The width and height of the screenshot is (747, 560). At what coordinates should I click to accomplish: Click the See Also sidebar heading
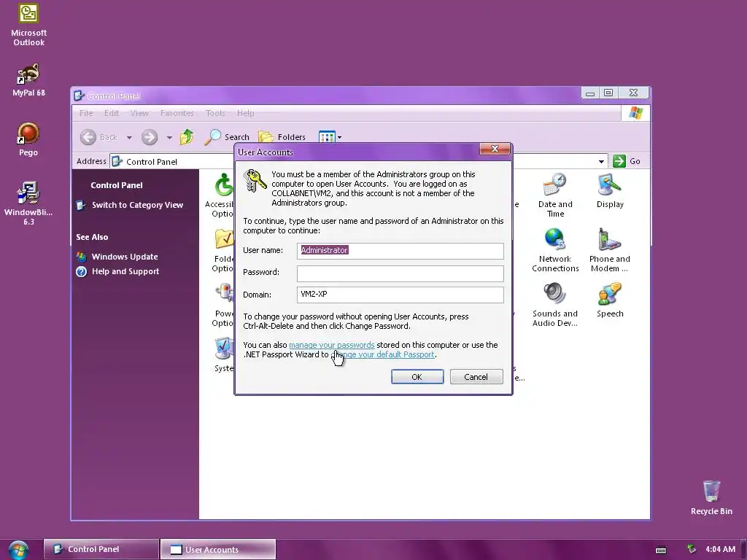click(92, 237)
